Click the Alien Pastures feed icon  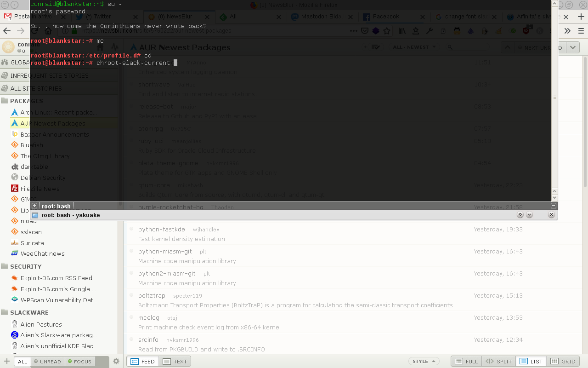tap(15, 324)
